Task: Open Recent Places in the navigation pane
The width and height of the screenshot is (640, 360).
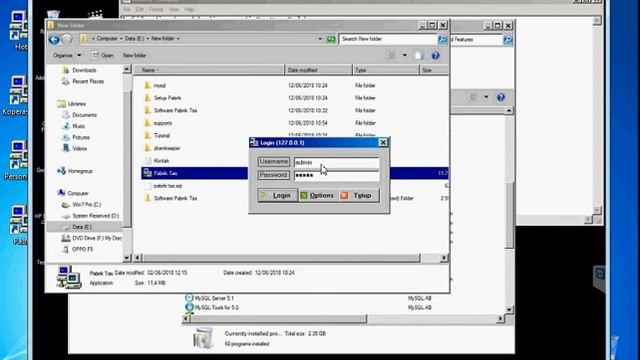Action: tap(88, 82)
